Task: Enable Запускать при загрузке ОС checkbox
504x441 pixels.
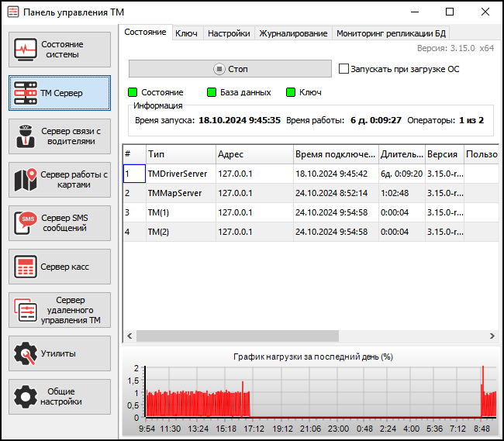Action: tap(343, 69)
